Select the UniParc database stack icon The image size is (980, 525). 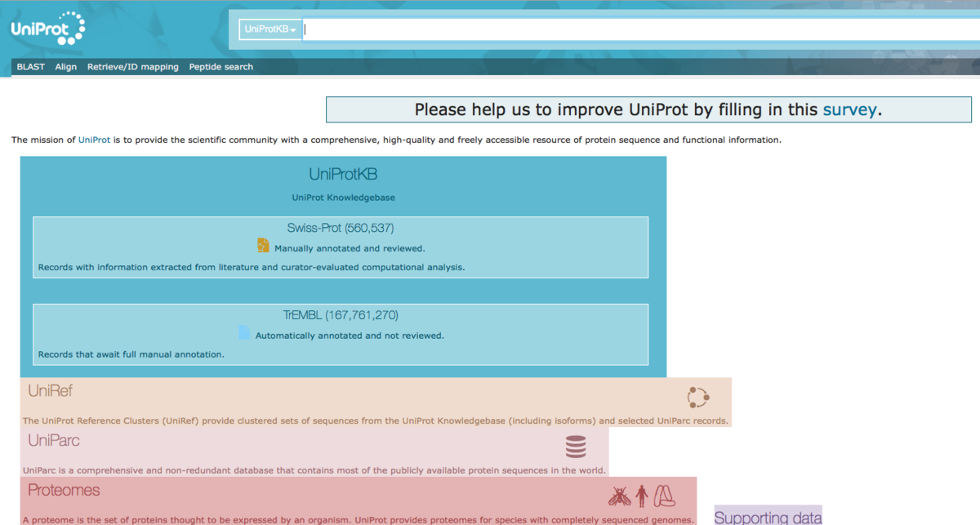pos(576,447)
